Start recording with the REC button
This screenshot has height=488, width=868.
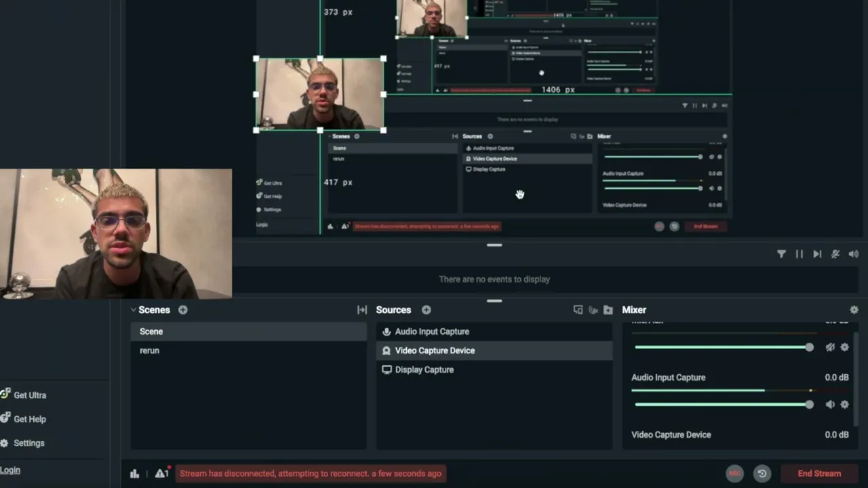[x=734, y=474]
